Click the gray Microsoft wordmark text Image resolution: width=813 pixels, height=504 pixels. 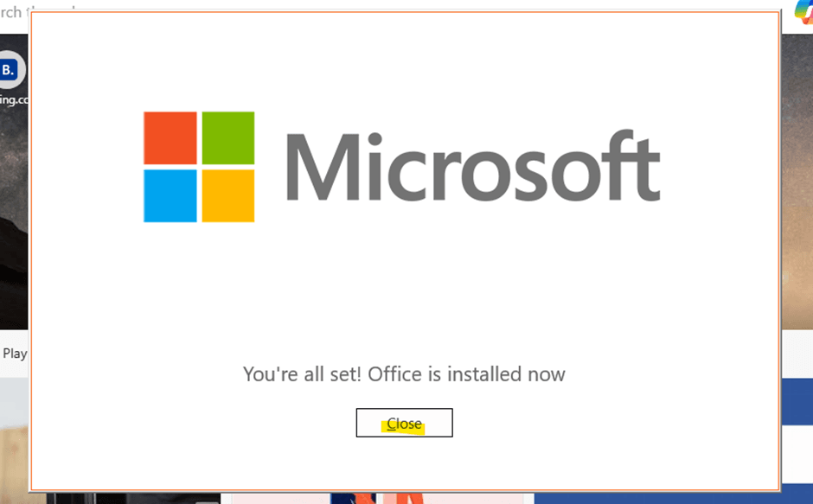[473, 166]
